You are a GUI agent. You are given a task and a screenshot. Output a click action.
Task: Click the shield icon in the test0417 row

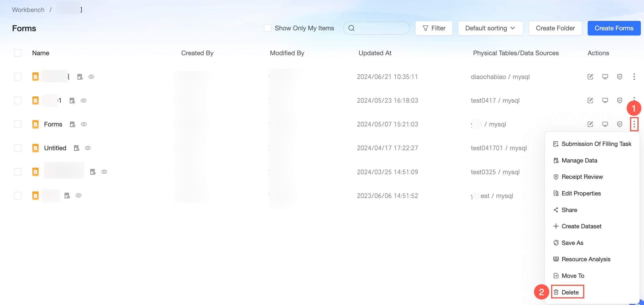620,100
